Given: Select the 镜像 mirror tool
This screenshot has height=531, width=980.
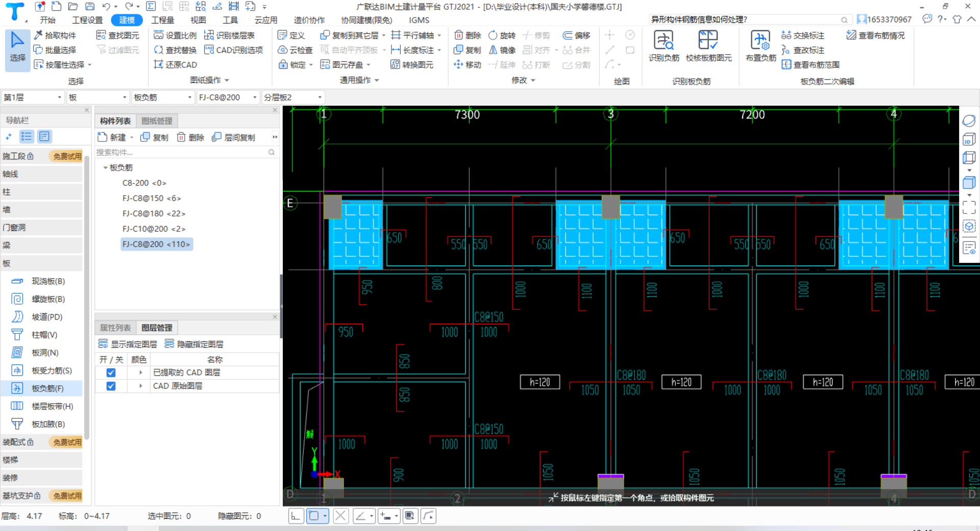Looking at the screenshot, I should click(502, 50).
